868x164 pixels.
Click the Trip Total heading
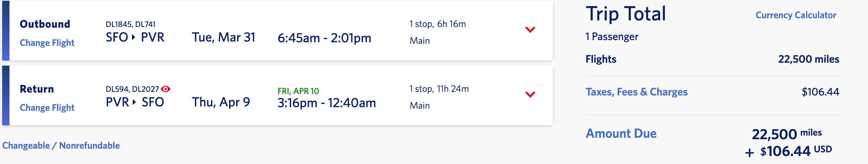(626, 14)
